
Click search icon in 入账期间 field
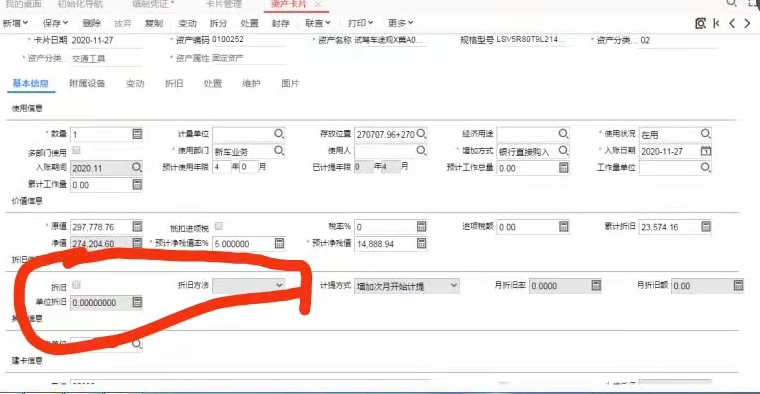click(137, 168)
